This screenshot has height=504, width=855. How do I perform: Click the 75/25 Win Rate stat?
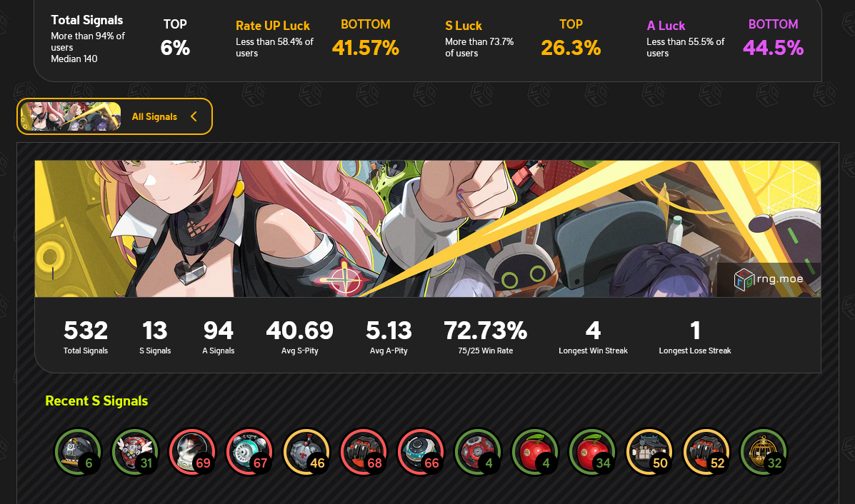(x=485, y=337)
